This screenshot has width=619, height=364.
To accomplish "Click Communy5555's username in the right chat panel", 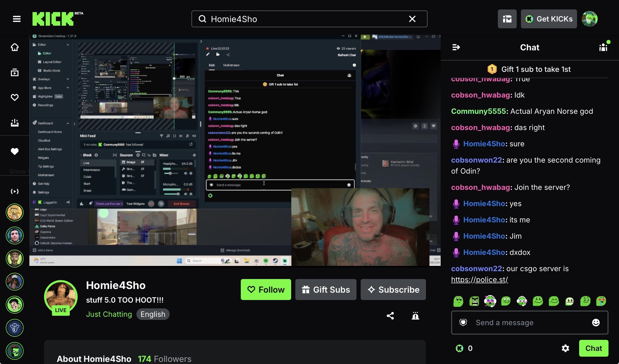I will pyautogui.click(x=478, y=111).
